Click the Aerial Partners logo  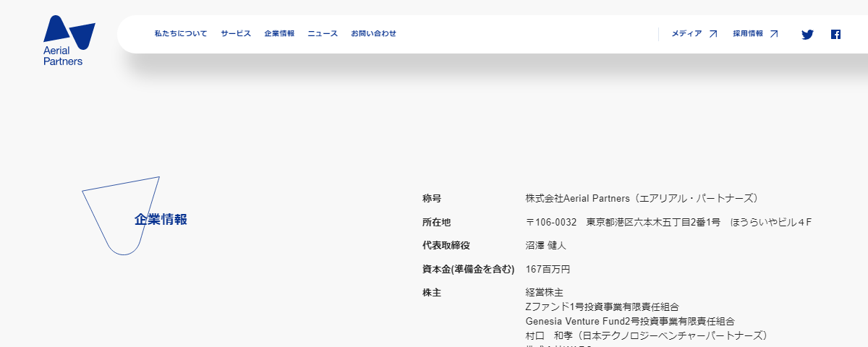69,40
